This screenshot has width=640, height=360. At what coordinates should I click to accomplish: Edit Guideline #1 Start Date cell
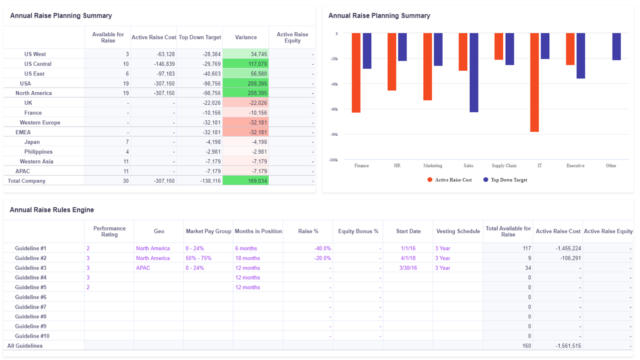(408, 248)
